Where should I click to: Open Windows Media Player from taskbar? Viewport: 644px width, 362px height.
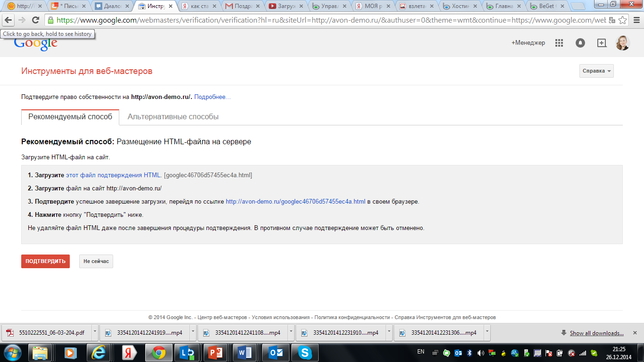click(70, 353)
